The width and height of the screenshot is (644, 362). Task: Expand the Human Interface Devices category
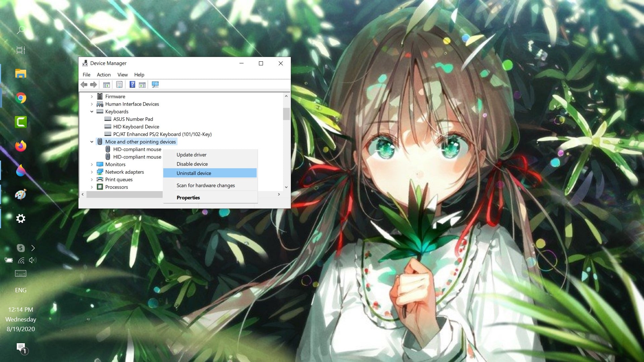[92, 104]
